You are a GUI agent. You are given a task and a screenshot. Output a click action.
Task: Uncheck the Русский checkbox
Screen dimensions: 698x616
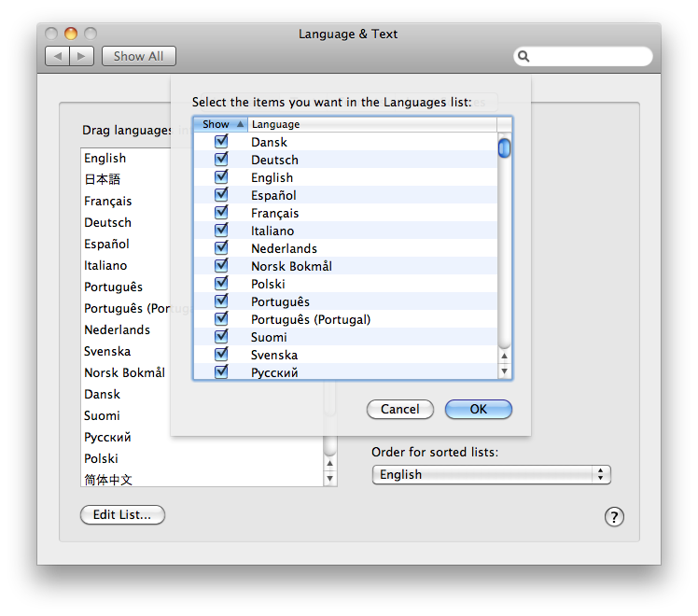pos(221,372)
